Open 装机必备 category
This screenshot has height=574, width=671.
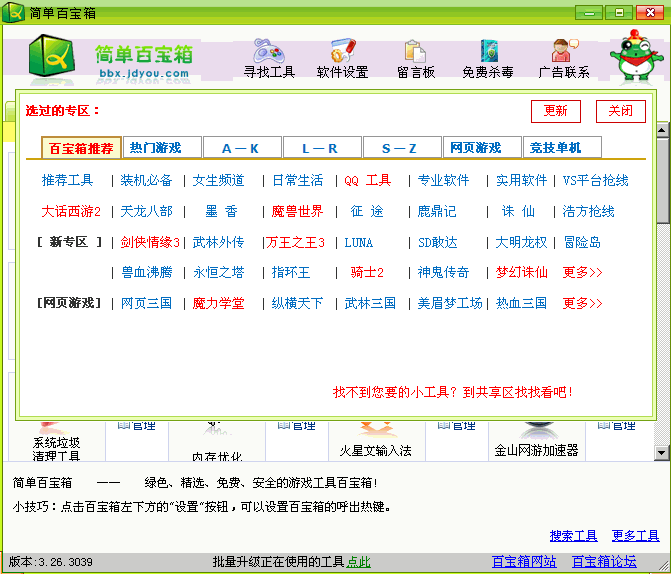tap(146, 180)
